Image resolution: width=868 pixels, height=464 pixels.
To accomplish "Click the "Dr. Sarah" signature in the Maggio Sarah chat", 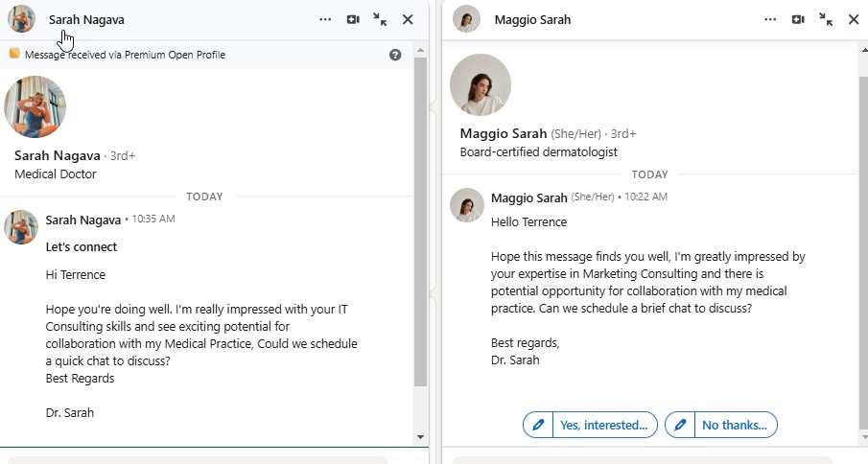I will 515,360.
